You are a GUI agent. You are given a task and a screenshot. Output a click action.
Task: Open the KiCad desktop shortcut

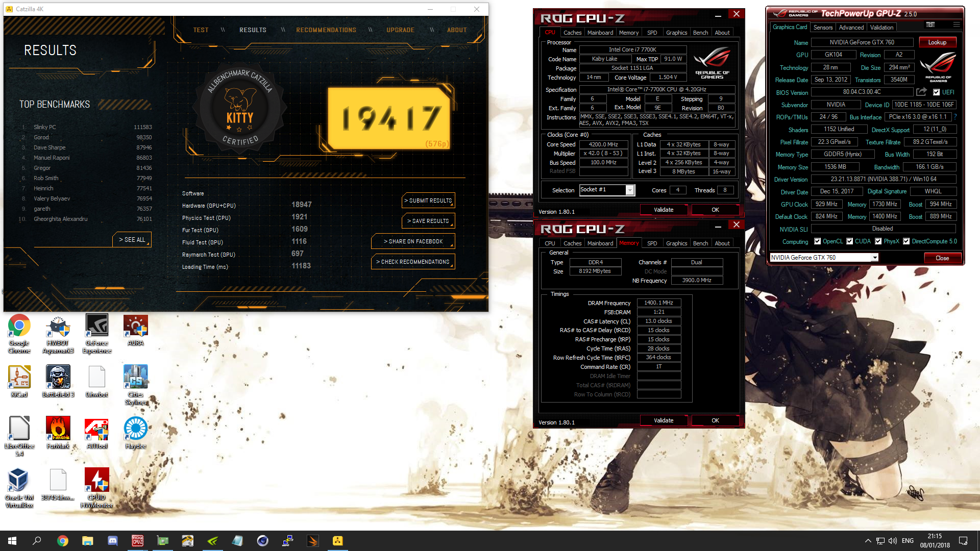pos(19,382)
